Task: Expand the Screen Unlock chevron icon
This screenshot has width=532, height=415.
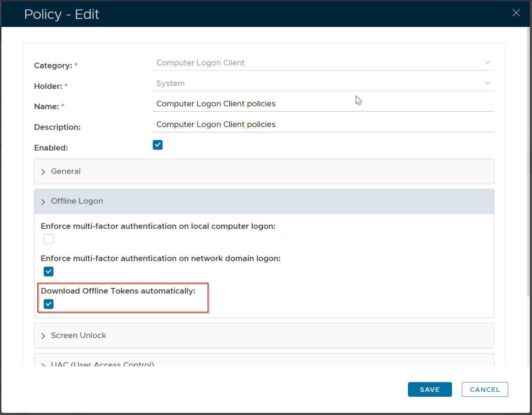Action: coord(43,336)
